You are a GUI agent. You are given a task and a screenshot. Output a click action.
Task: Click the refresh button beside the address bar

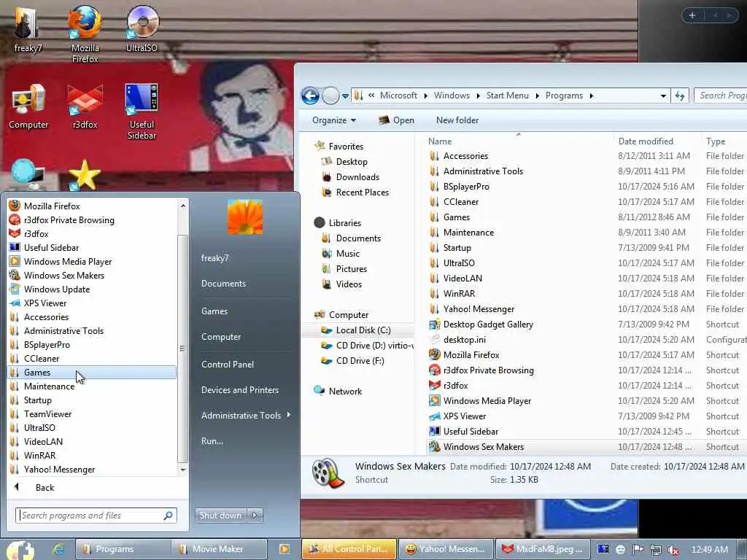[679, 96]
